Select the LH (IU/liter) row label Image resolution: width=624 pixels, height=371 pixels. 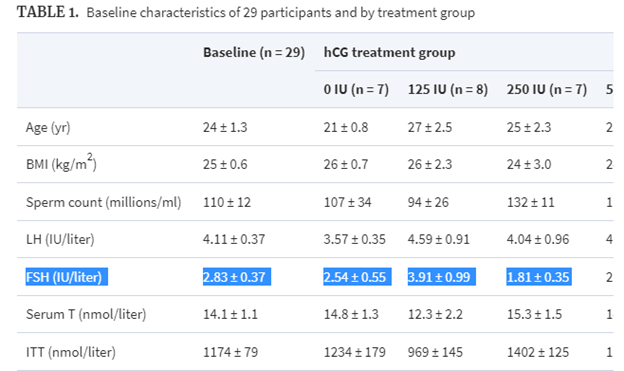[60, 239]
